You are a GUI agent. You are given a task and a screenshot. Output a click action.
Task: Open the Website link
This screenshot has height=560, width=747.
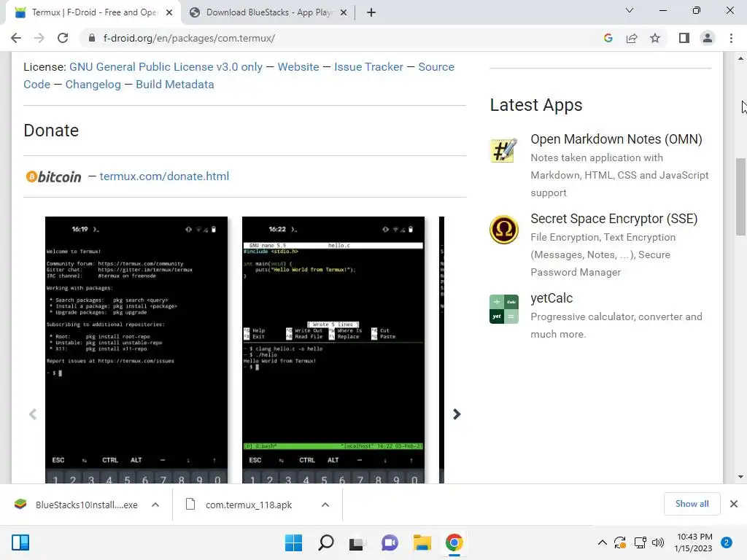(298, 67)
